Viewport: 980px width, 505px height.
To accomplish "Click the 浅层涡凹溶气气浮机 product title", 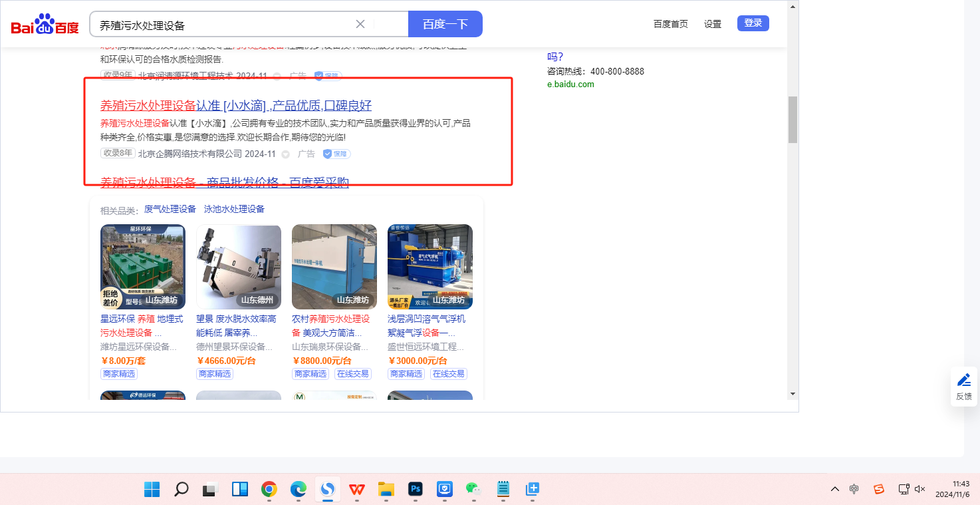I will click(427, 325).
